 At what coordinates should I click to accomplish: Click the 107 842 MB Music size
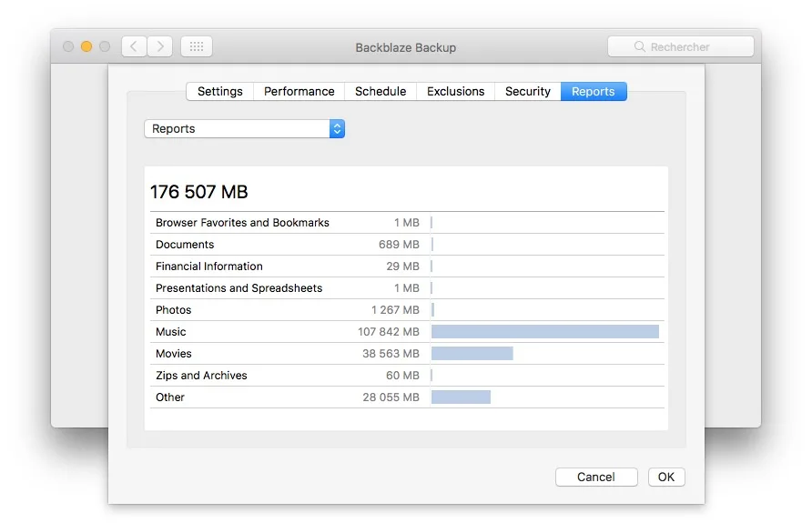click(x=389, y=332)
